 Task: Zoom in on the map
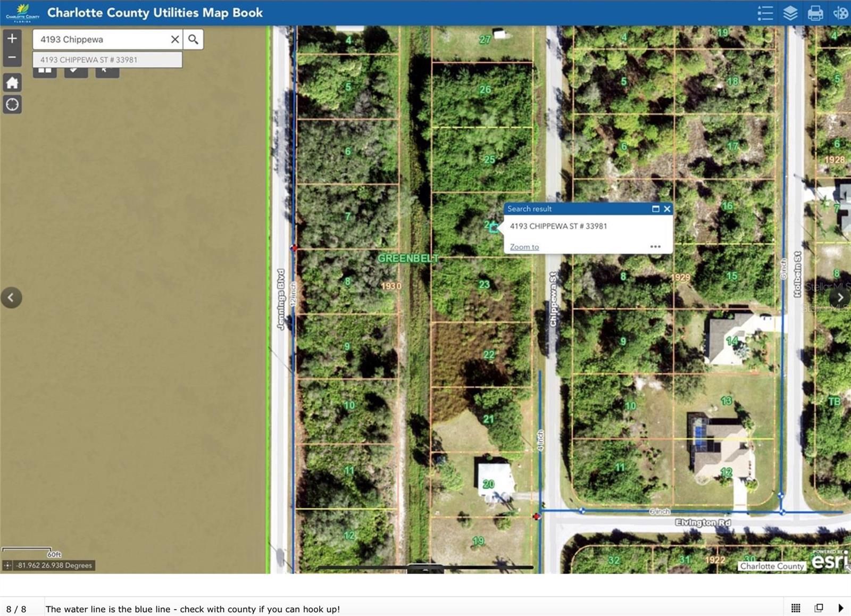click(x=12, y=38)
